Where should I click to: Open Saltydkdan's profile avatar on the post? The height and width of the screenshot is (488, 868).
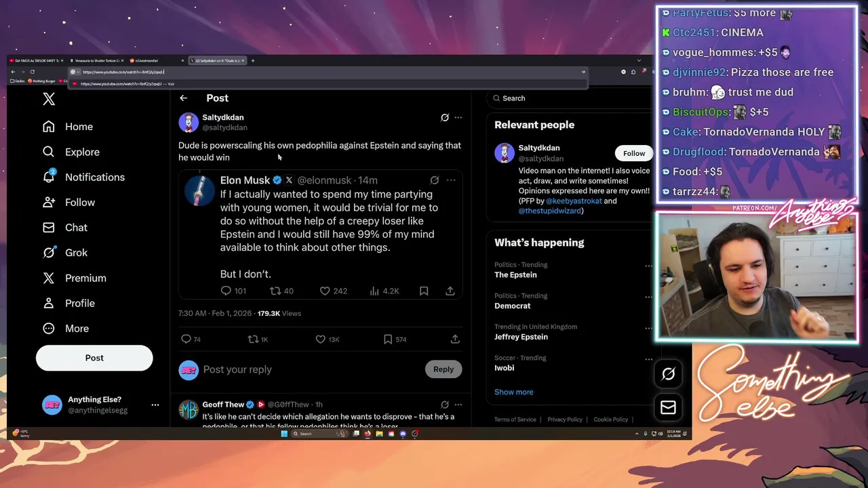click(189, 122)
